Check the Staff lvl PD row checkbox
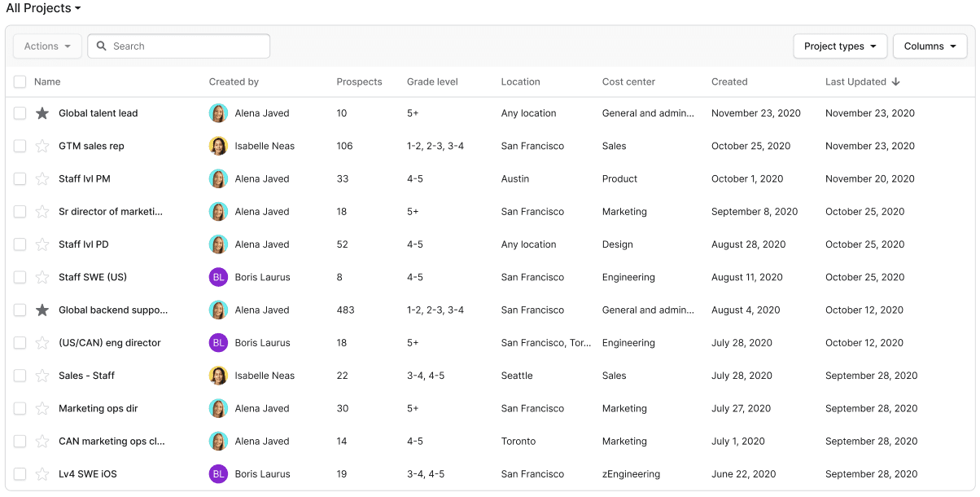Screen dimensions: 980x497 click(20, 244)
